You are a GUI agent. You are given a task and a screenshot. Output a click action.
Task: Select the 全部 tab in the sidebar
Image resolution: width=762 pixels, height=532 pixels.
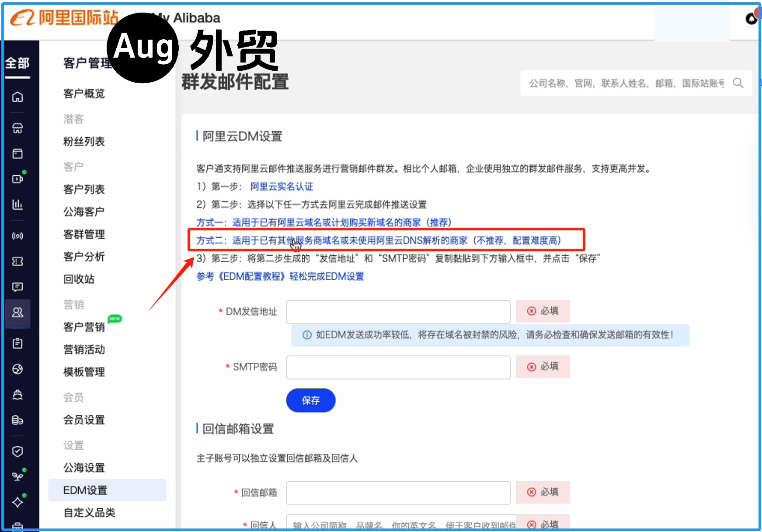17,63
